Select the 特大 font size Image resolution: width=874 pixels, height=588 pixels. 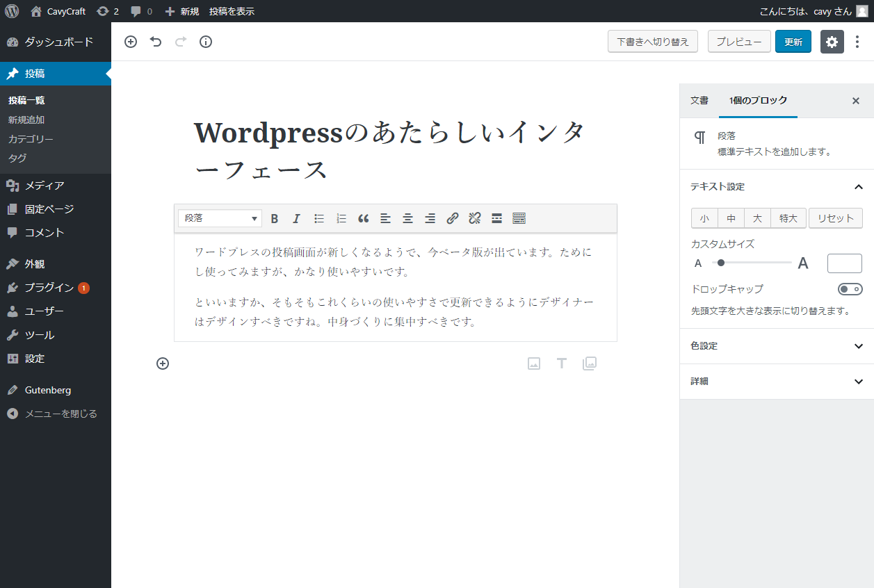click(788, 218)
